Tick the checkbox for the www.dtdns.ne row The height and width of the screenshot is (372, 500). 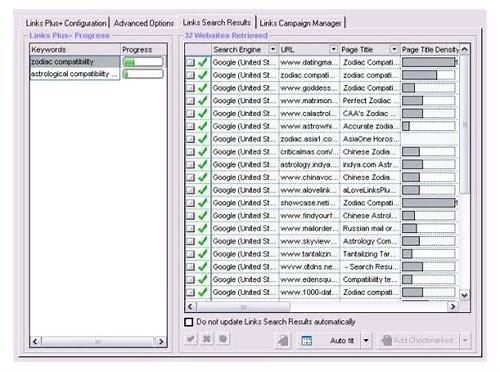[190, 267]
